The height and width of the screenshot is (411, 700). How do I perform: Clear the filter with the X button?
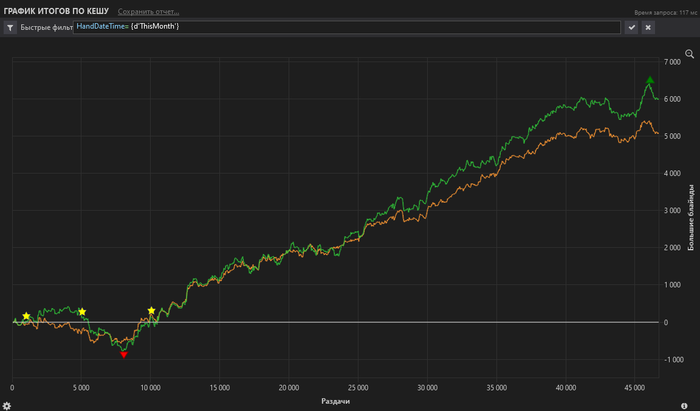pyautogui.click(x=648, y=27)
